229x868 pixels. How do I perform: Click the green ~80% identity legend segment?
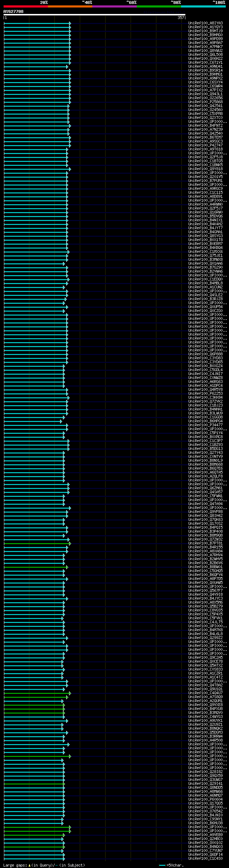point(159,6)
